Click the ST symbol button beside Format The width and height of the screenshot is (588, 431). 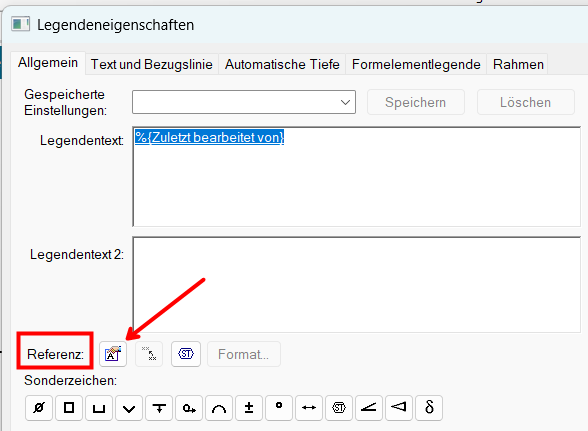[186, 354]
